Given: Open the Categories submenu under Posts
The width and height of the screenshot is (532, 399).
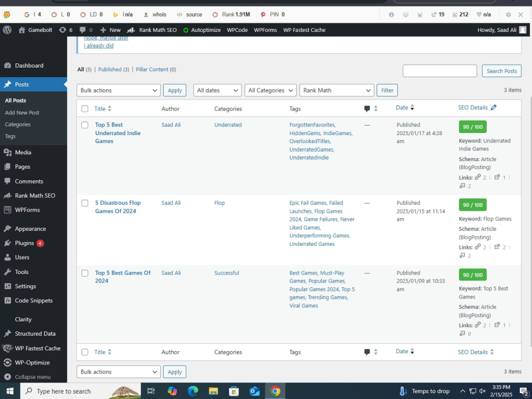Looking at the screenshot, I should 18,124.
